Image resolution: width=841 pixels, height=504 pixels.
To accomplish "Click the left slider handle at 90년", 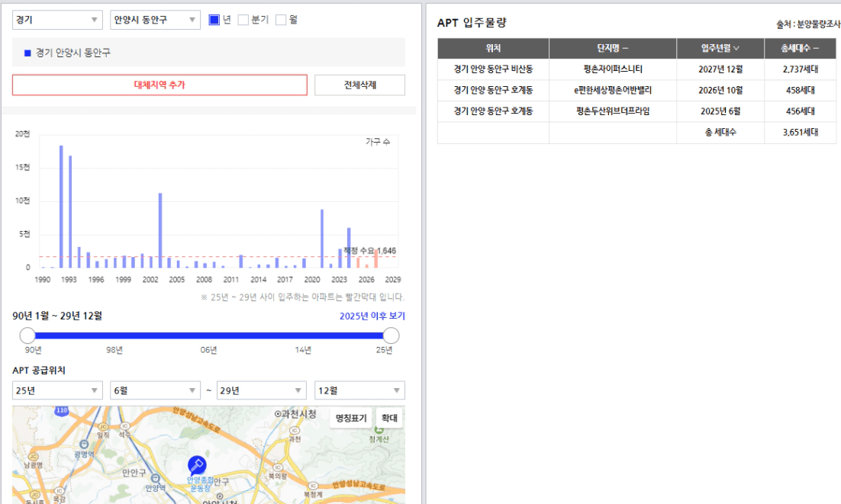I will point(27,335).
